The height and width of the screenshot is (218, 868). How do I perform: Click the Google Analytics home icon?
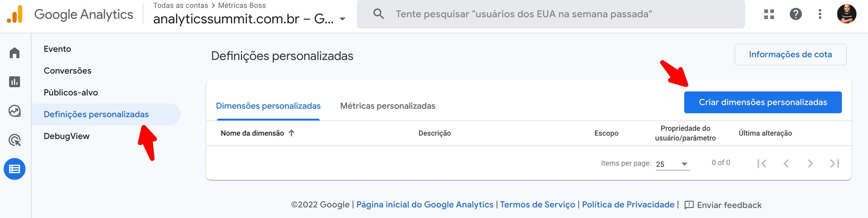[x=15, y=53]
